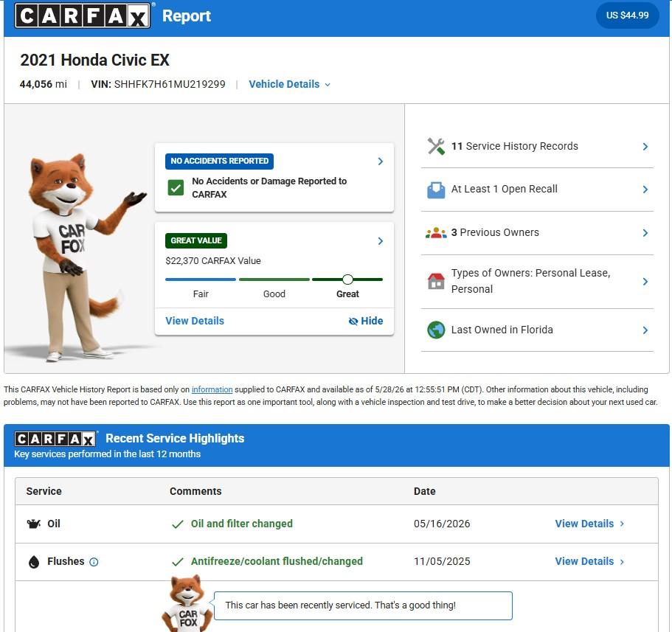
Task: Click the GREAT VALUE badge
Action: point(196,241)
